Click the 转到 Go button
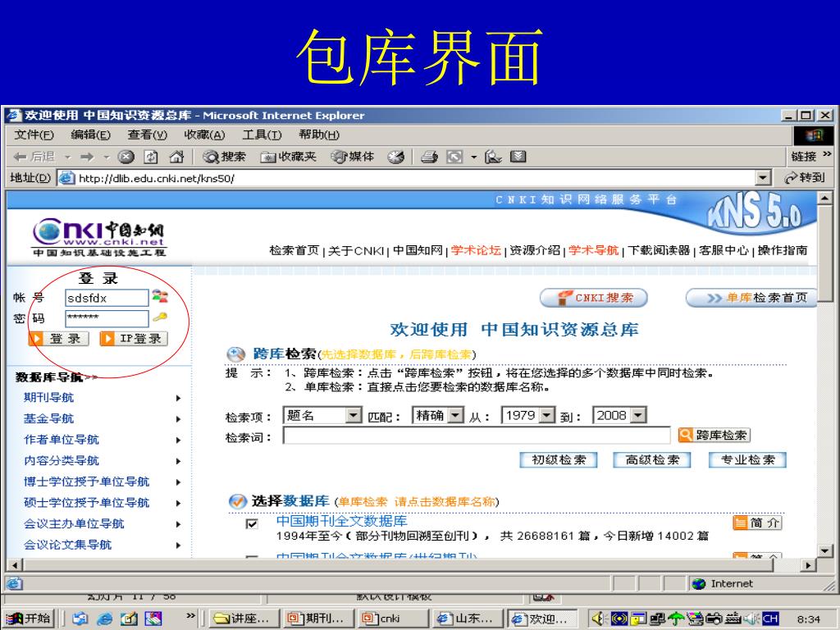The height and width of the screenshot is (630, 840). [x=806, y=178]
